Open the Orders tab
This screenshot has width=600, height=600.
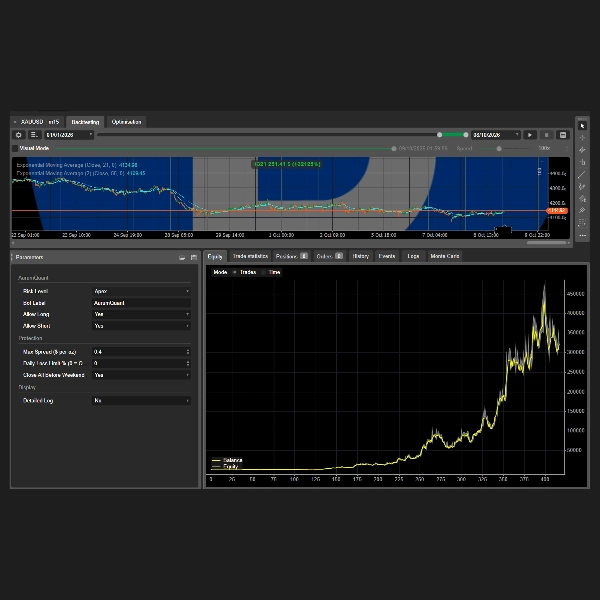pos(329,256)
